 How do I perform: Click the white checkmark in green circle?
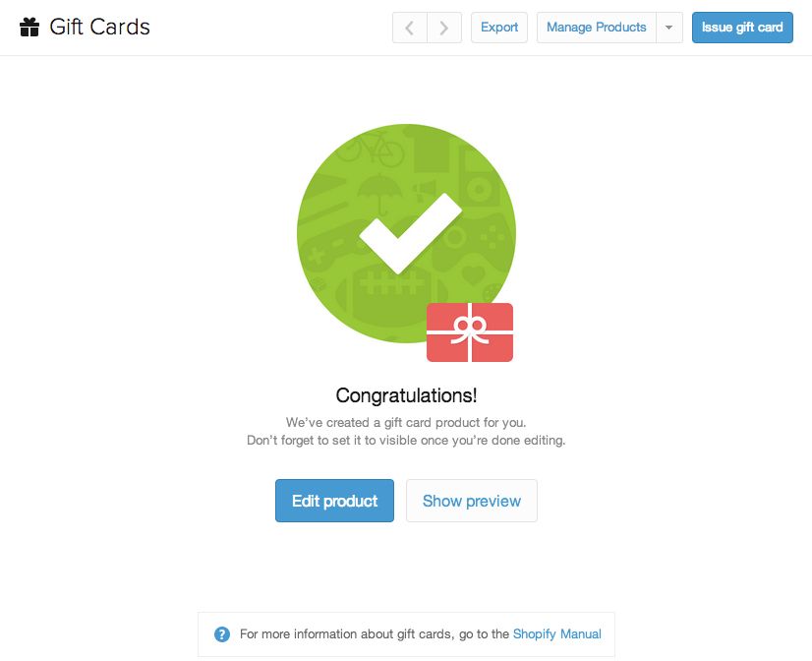(410, 234)
